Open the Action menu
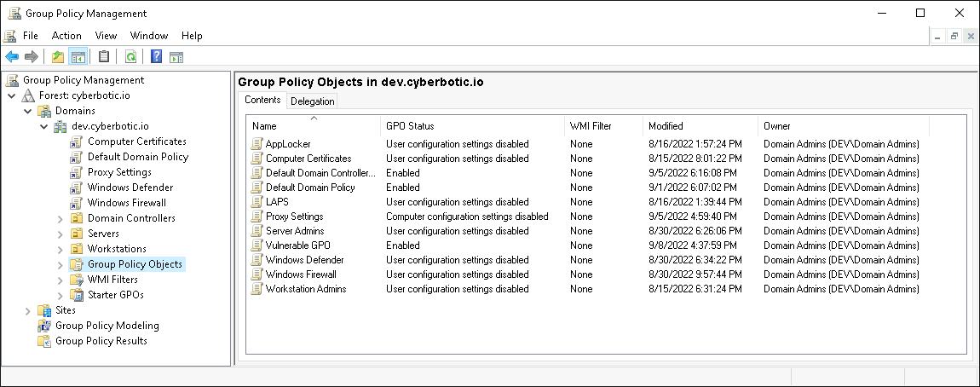This screenshot has height=387, width=980. point(66,36)
